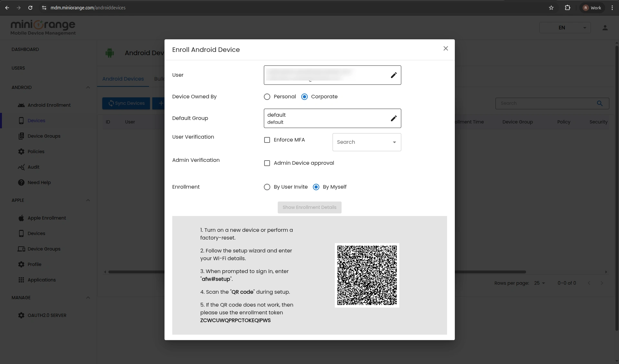This screenshot has width=619, height=364.
Task: Edit the User field with the pencil icon
Action: 393,75
